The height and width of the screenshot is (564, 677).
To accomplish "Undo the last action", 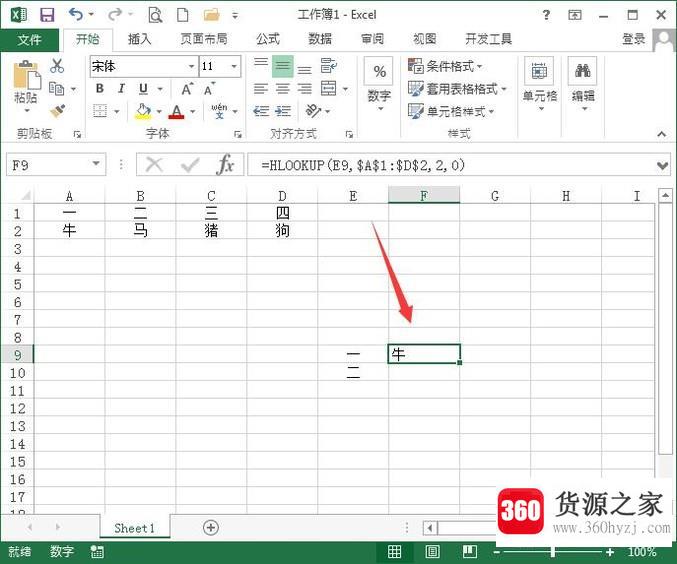I will tap(76, 15).
